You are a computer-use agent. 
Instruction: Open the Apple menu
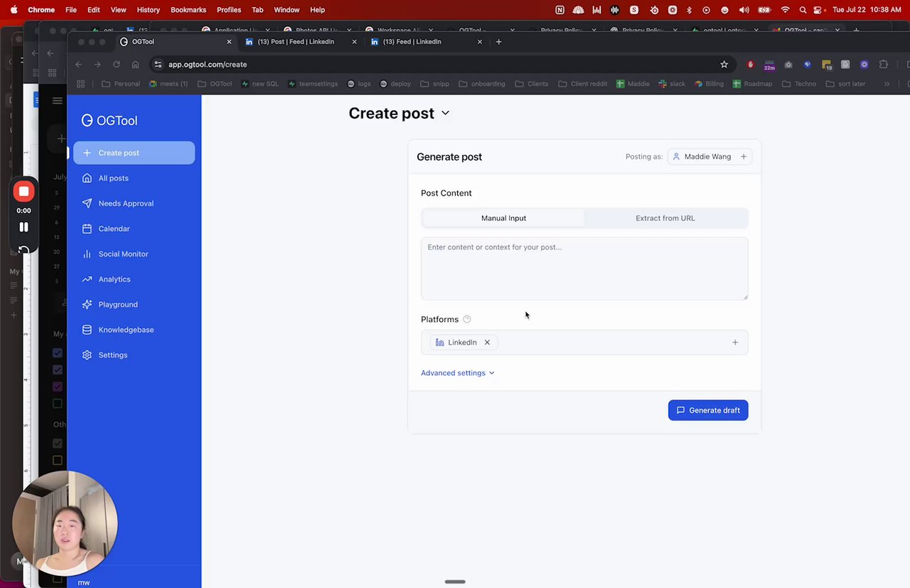[x=14, y=10]
